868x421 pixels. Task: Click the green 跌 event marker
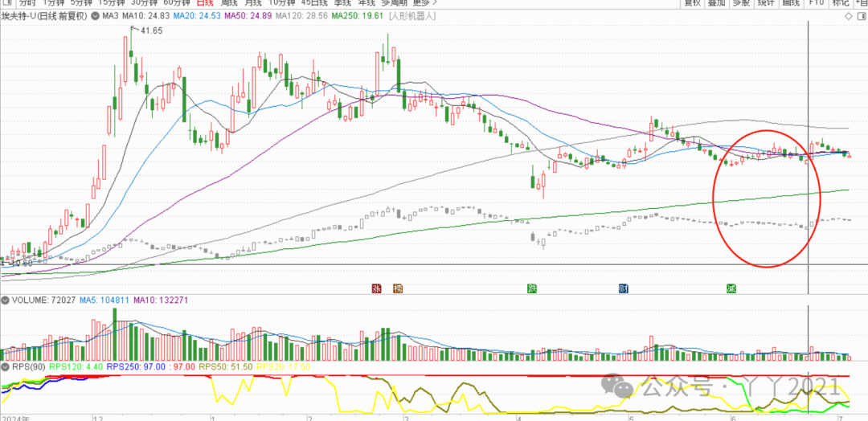(532, 288)
